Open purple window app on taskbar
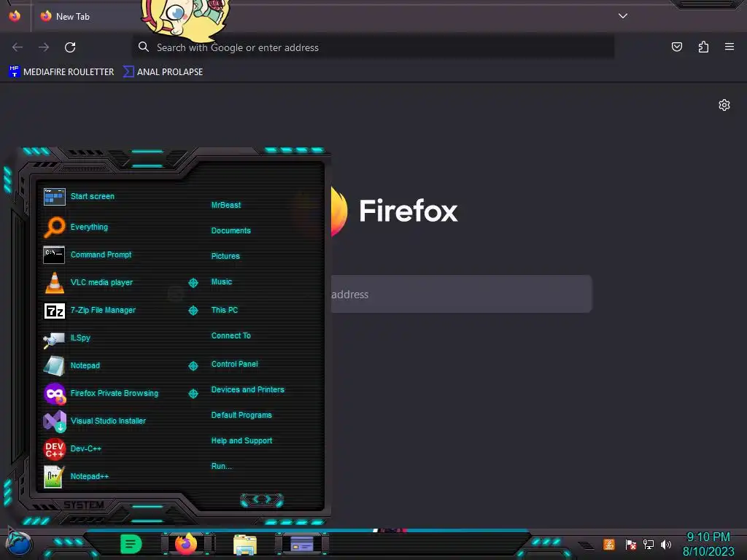The width and height of the screenshot is (747, 560). coord(301,543)
